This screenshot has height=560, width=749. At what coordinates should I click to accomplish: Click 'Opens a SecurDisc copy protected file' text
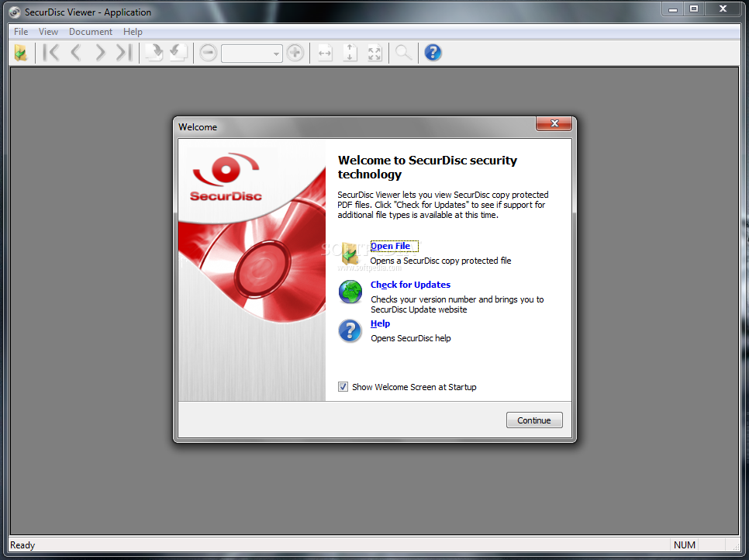pyautogui.click(x=440, y=261)
